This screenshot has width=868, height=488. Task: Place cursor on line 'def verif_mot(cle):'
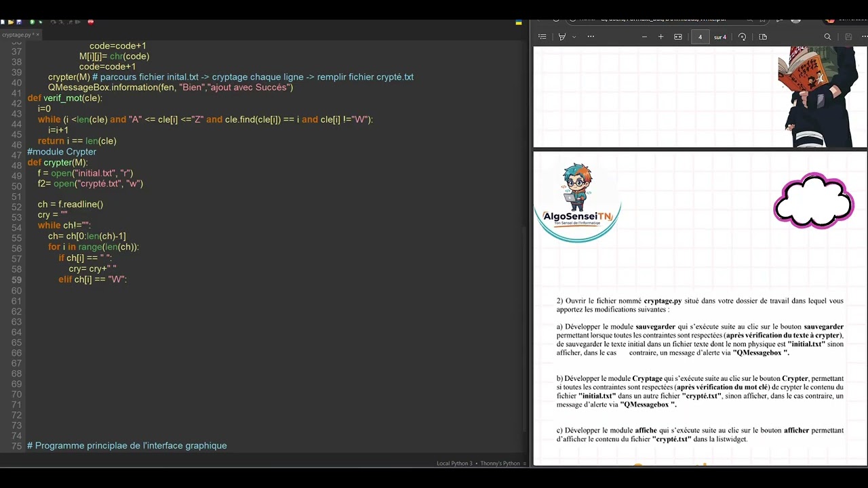[x=65, y=98]
